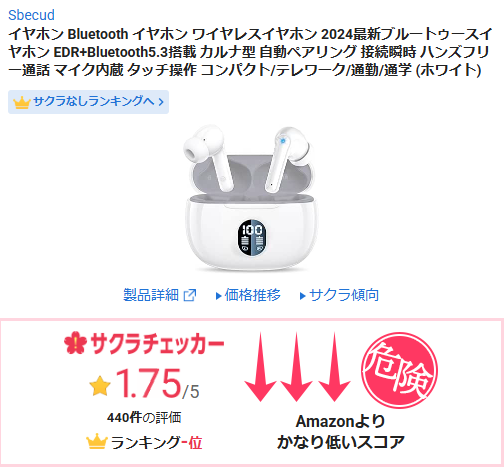Viewport: 504px width, 470px height.
Task: Click chevron arrow on サクラなしランキングへ
Action: (x=161, y=102)
